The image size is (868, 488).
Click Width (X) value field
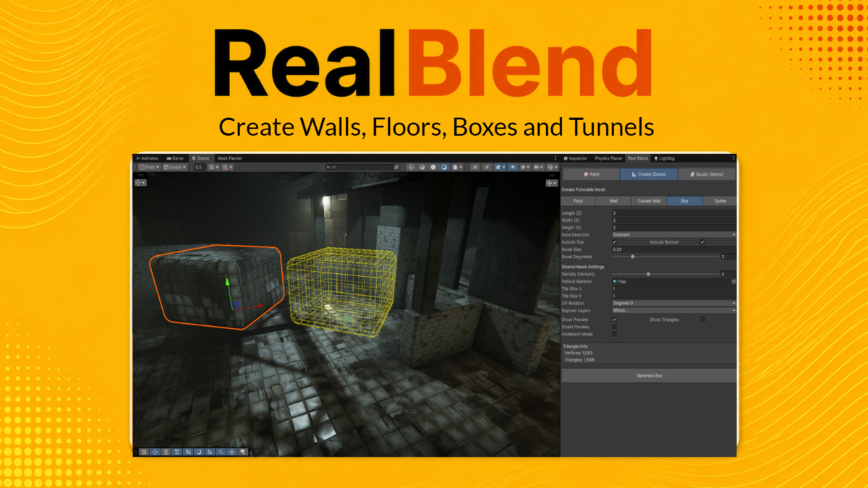[674, 221]
